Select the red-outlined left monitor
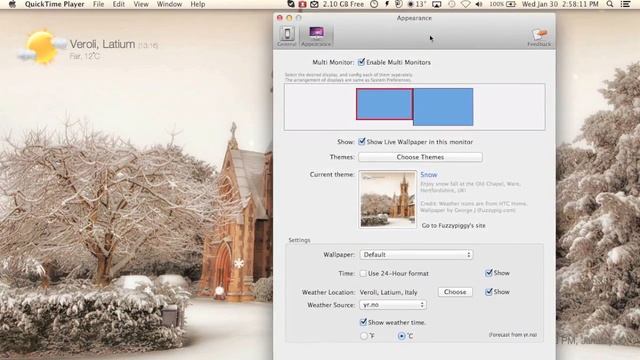 (384, 104)
